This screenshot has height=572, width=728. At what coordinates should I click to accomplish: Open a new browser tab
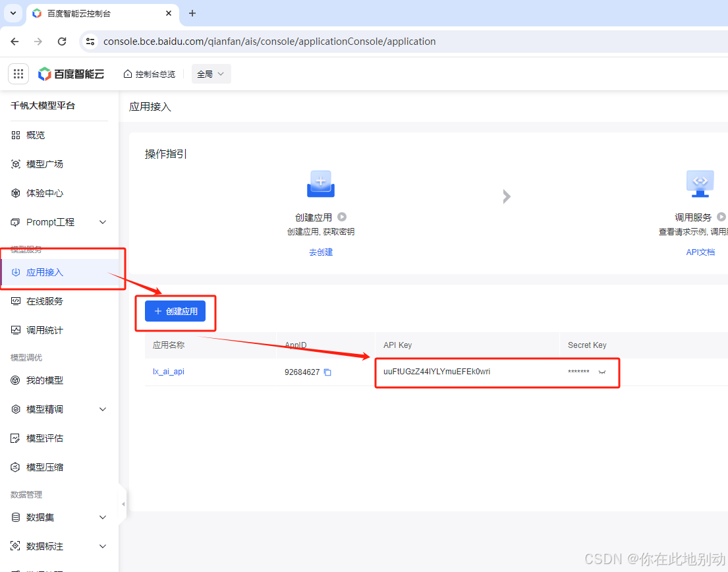tap(192, 13)
